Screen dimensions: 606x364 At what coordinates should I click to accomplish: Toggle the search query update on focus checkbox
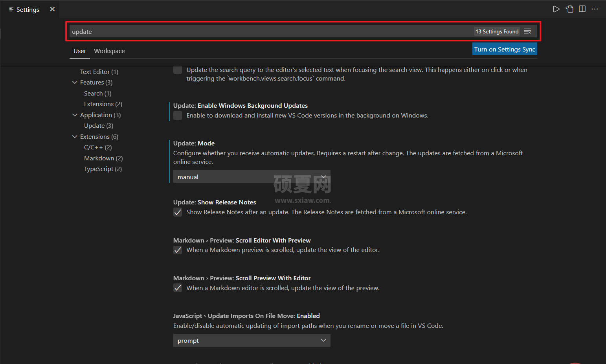178,70
